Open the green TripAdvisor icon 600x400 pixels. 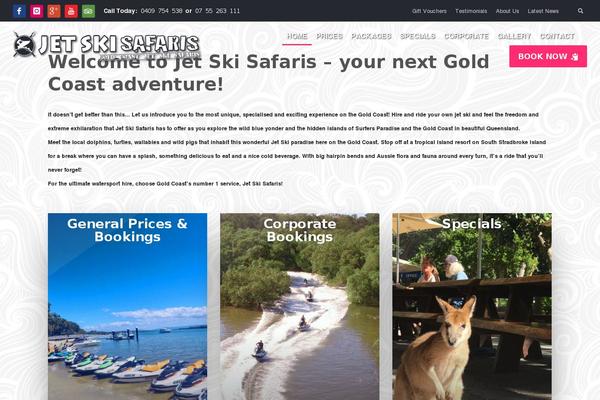(x=88, y=11)
